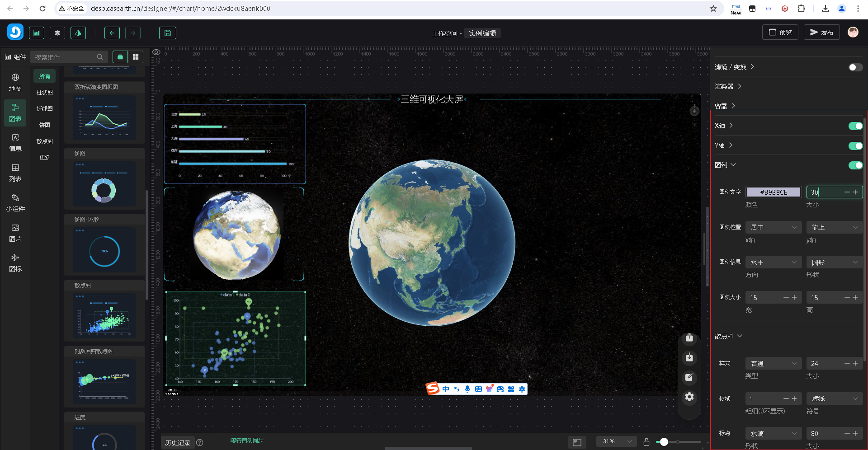This screenshot has height=450, width=868.
Task: Switch component list to grid view
Action: point(136,57)
